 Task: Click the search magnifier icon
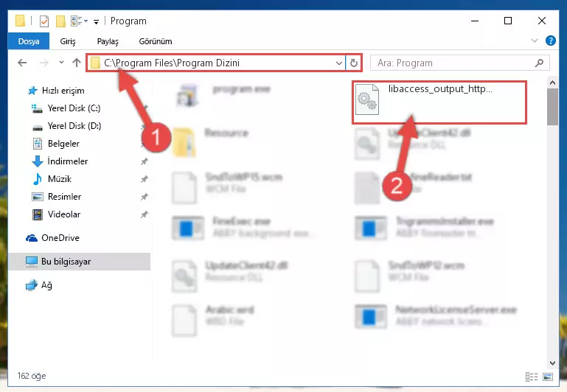(x=539, y=63)
